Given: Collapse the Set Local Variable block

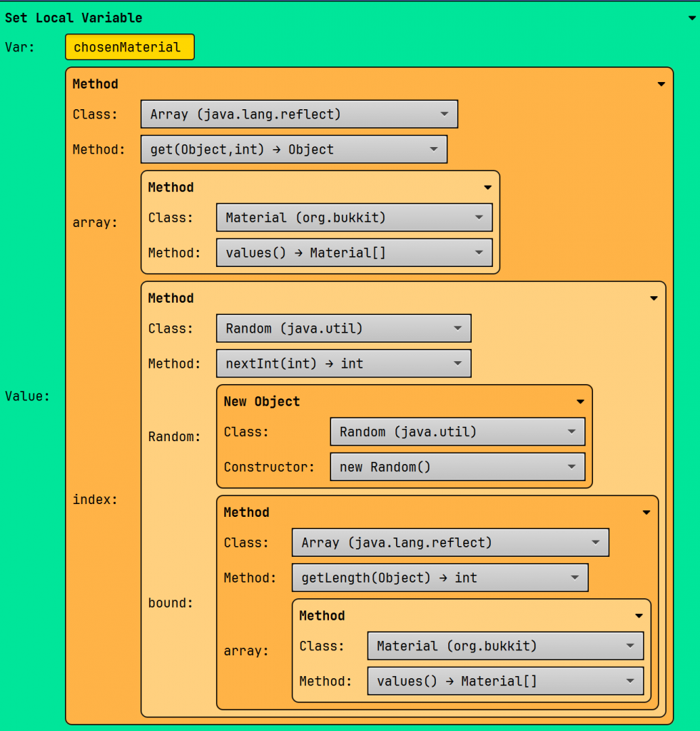Looking at the screenshot, I should pyautogui.click(x=691, y=19).
